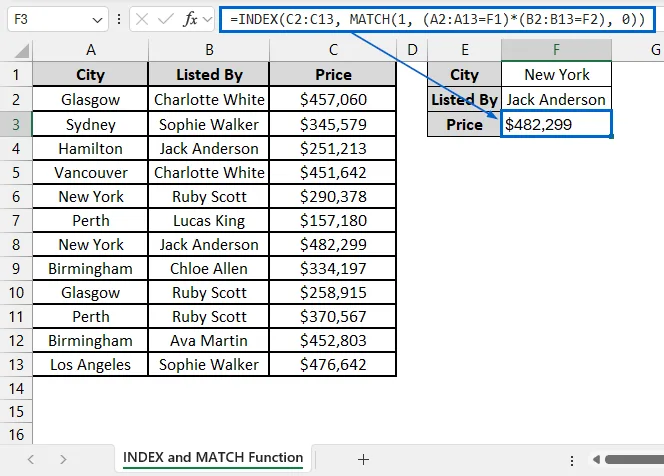Click the Cancel X icon in formula bar
This screenshot has width=664, height=476.
click(142, 19)
